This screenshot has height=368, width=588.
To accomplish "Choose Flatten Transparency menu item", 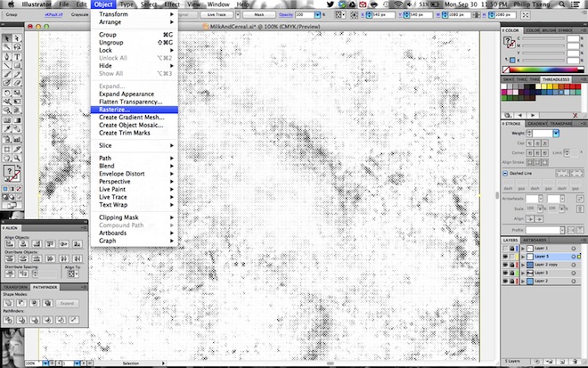I will click(x=130, y=102).
